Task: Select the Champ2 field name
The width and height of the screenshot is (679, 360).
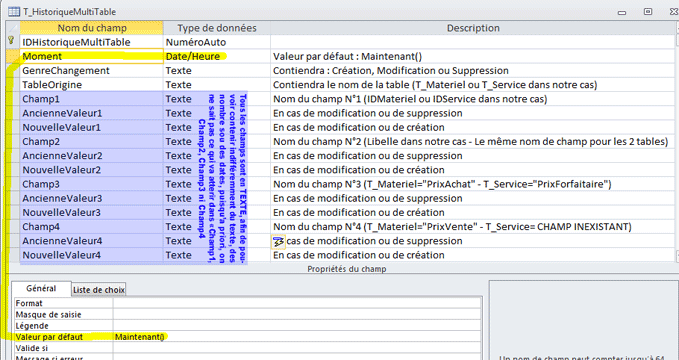Action: click(x=92, y=142)
